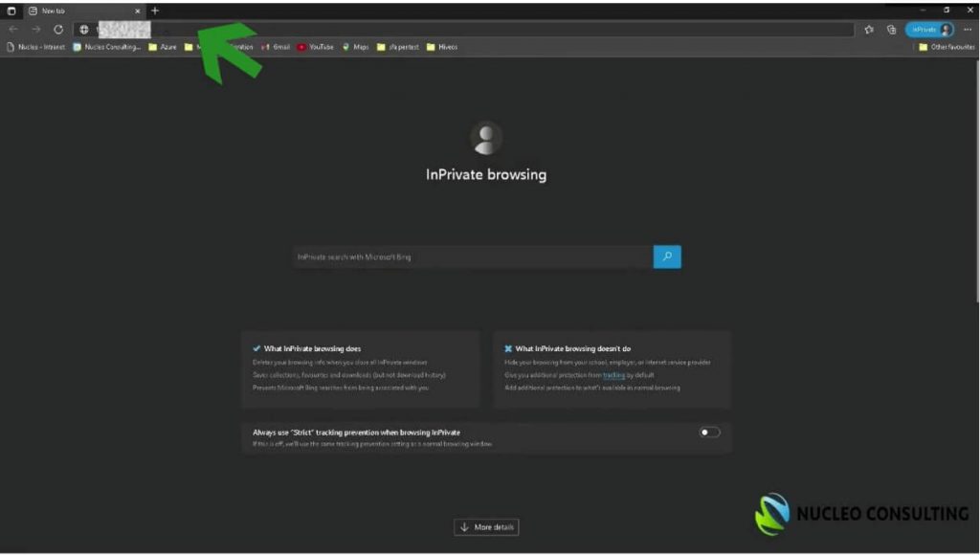Select "What InPrivate browsing doesn't do" heading

[572, 348]
